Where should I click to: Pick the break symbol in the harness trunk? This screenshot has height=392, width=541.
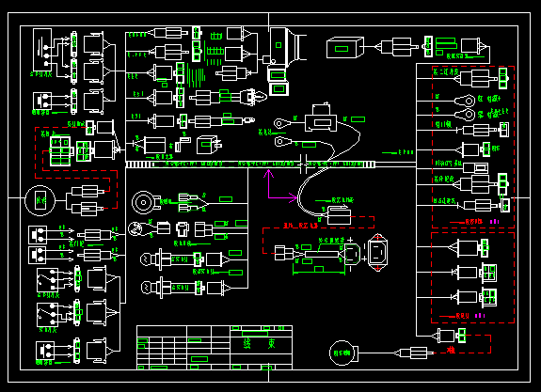pyautogui.click(x=302, y=165)
